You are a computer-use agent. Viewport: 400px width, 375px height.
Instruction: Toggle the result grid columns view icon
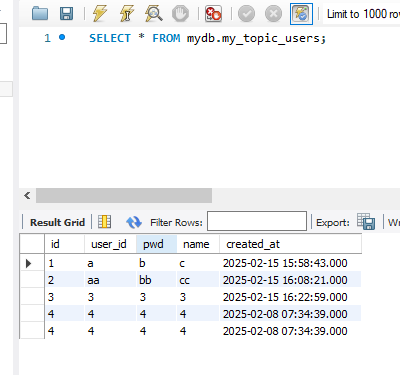tap(105, 222)
